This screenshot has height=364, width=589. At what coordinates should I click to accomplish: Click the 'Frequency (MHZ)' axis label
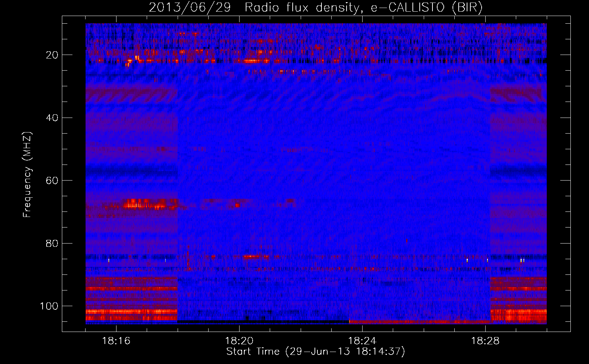click(x=27, y=175)
